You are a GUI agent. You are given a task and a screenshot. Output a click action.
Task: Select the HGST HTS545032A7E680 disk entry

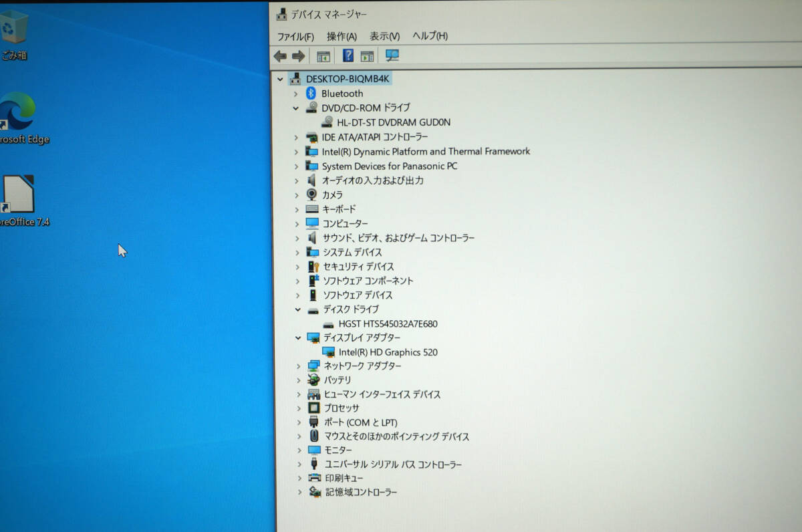(388, 323)
